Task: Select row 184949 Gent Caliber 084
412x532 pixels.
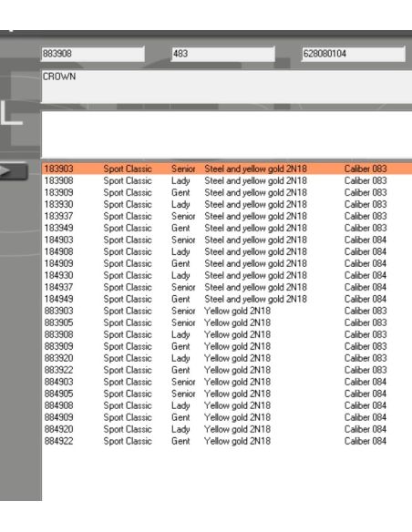Action: tap(227, 299)
